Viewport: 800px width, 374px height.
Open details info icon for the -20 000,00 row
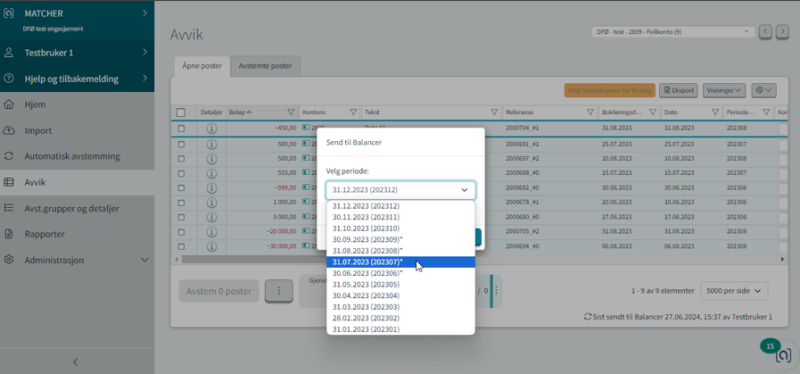[212, 232]
